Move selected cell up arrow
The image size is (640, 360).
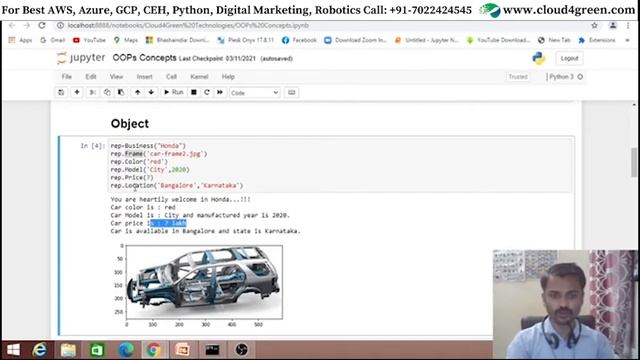138,93
